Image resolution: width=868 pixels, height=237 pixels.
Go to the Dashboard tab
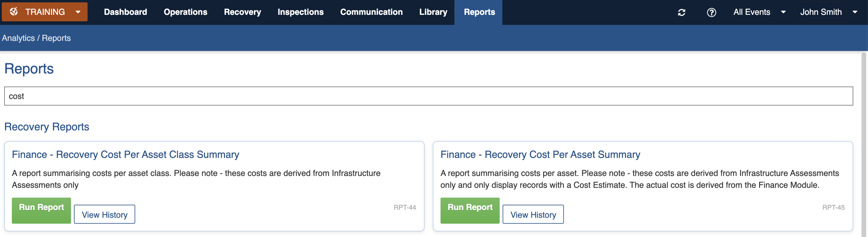pyautogui.click(x=125, y=12)
